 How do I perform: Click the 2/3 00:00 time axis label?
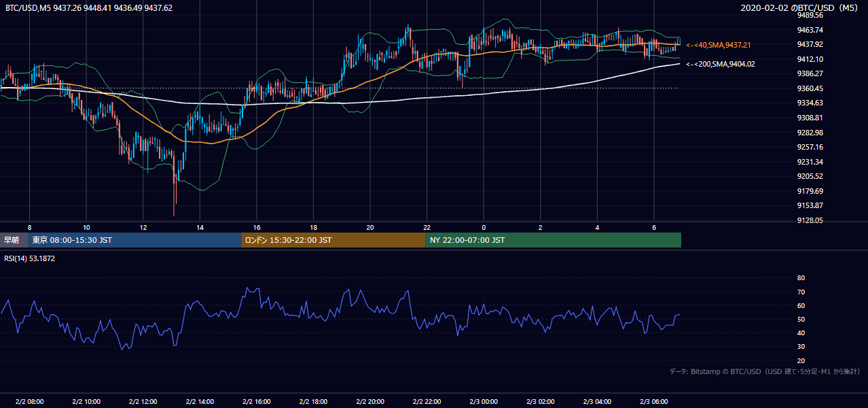click(x=484, y=402)
